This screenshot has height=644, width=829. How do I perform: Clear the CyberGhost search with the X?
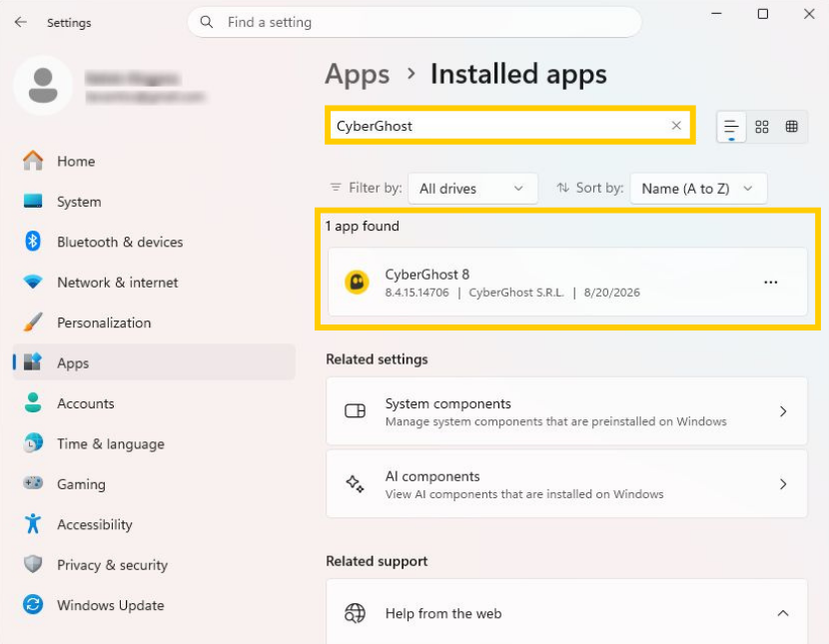click(676, 126)
